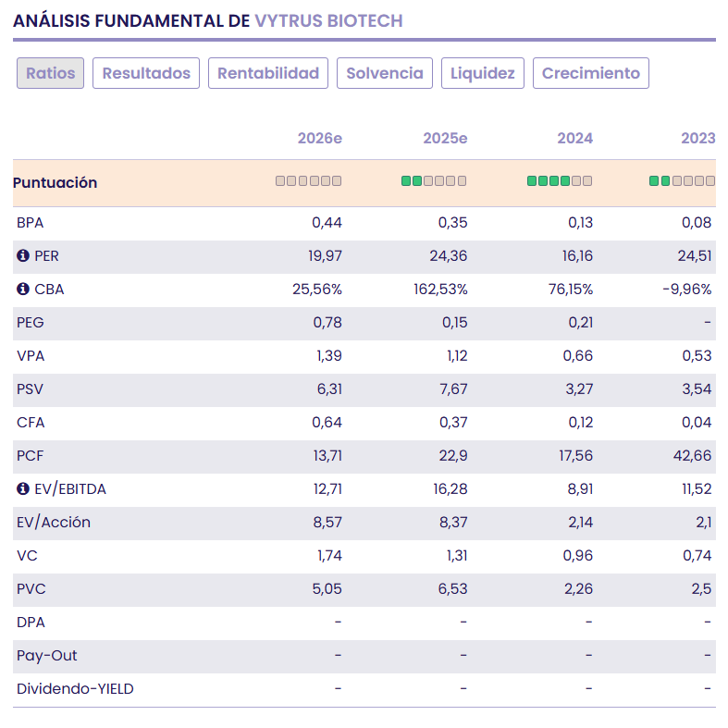Viewport: 728px width, 728px height.
Task: Click the info icon beside PER
Action: (x=23, y=256)
